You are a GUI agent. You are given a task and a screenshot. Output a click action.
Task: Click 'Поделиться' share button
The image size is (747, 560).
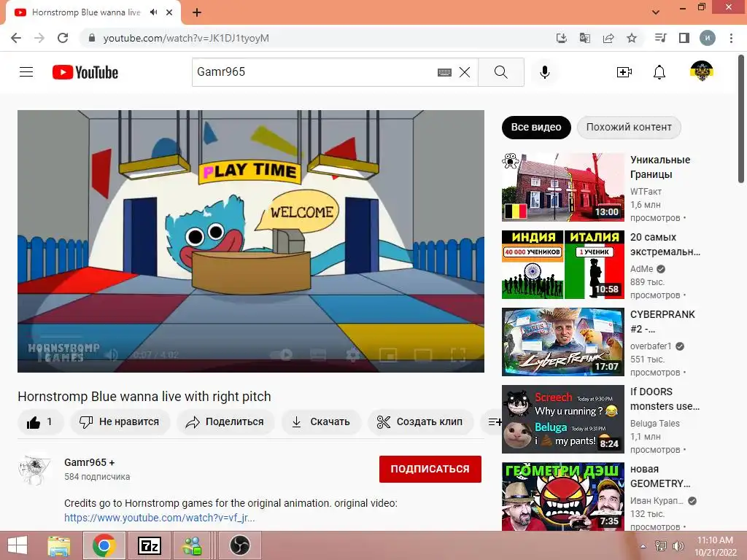coord(225,422)
